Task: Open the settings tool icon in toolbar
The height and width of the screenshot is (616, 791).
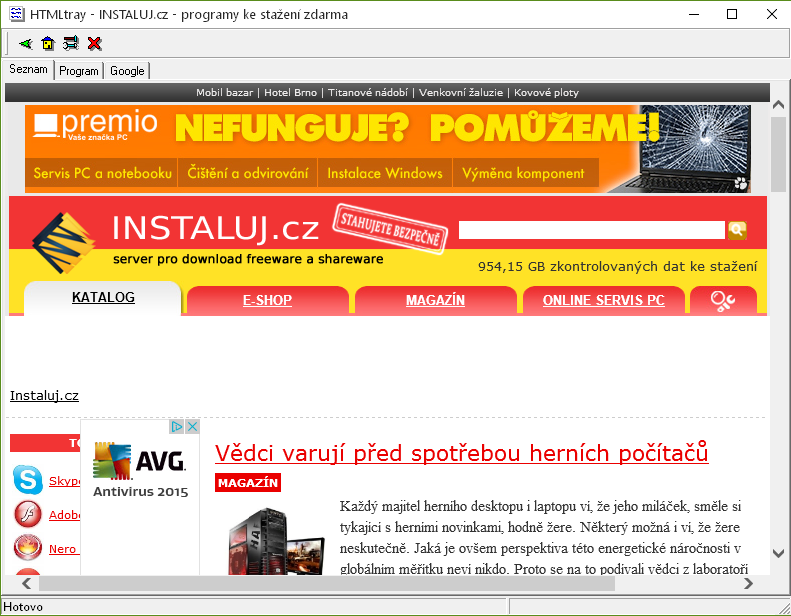Action: coord(70,43)
